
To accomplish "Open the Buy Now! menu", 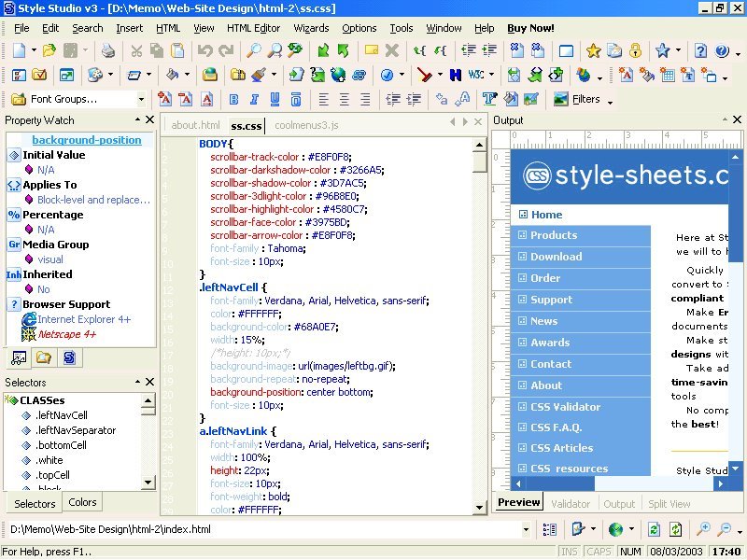I will pos(530,28).
